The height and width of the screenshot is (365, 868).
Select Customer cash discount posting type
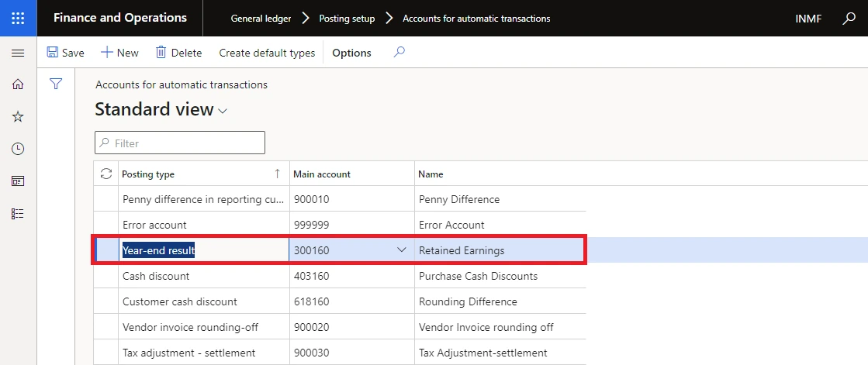pyautogui.click(x=204, y=301)
